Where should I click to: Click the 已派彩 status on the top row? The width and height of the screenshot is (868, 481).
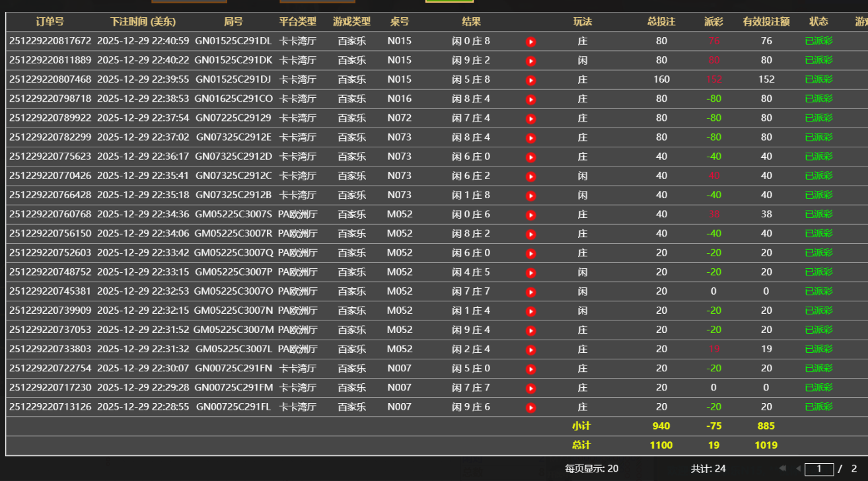pyautogui.click(x=818, y=41)
